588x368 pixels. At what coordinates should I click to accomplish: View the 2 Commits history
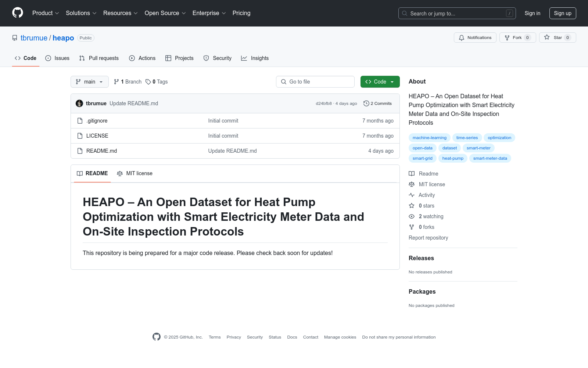click(x=377, y=103)
